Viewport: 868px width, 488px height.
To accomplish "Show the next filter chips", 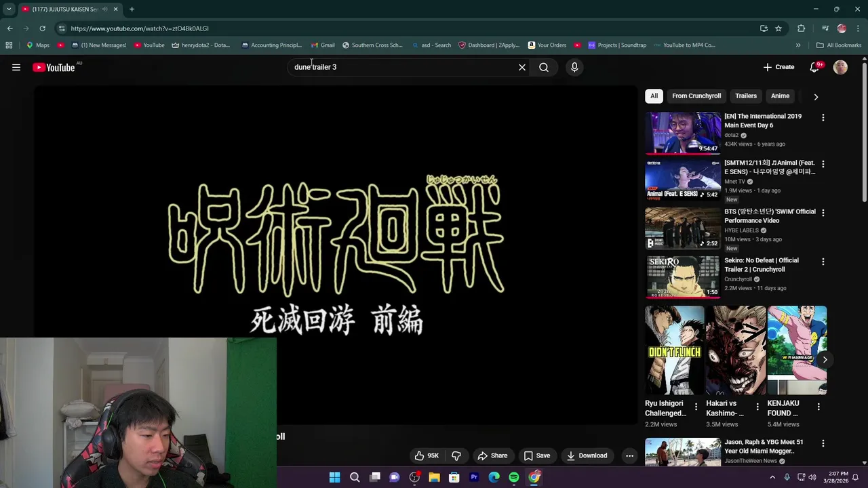I will (x=816, y=97).
